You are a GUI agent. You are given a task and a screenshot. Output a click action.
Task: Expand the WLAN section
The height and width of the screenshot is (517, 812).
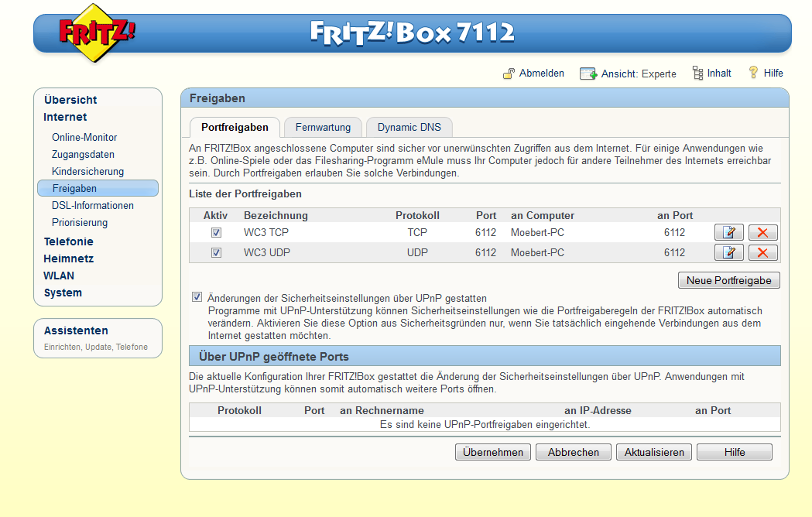[x=59, y=276]
